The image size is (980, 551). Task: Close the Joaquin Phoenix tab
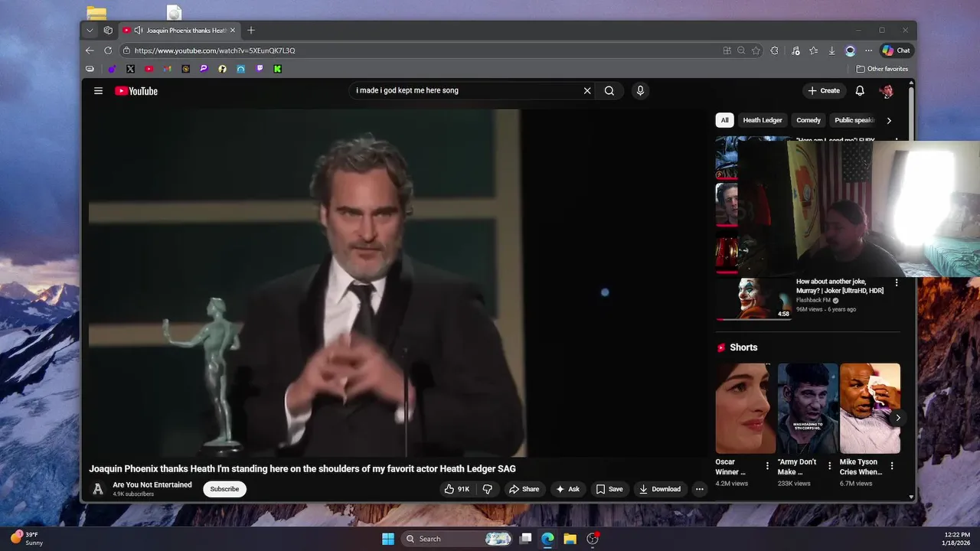point(233,31)
